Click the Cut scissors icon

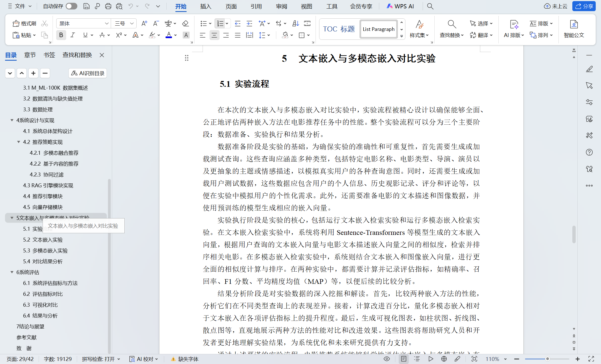tap(45, 23)
